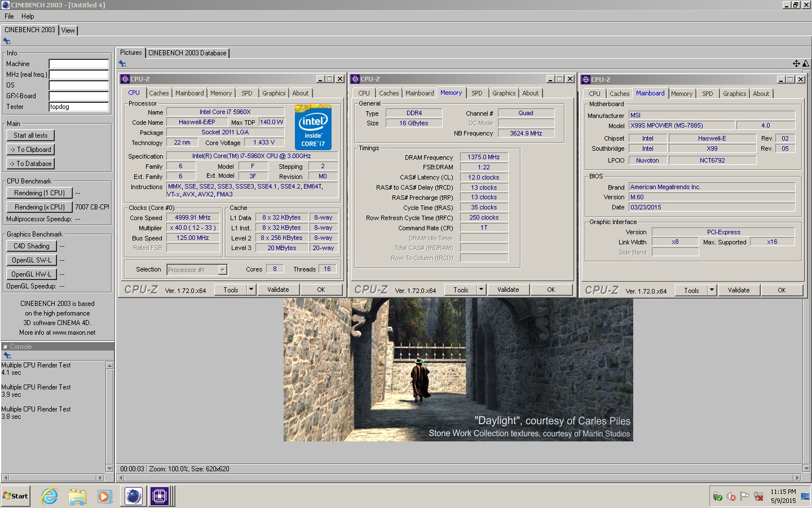Click the Mainboard CPU-Z window title icon
Image resolution: width=812 pixels, height=508 pixels.
click(586, 80)
